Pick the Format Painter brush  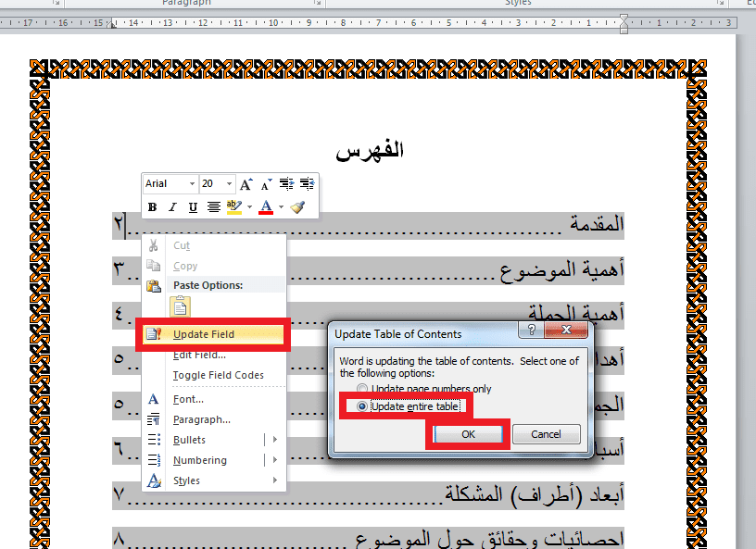[297, 207]
